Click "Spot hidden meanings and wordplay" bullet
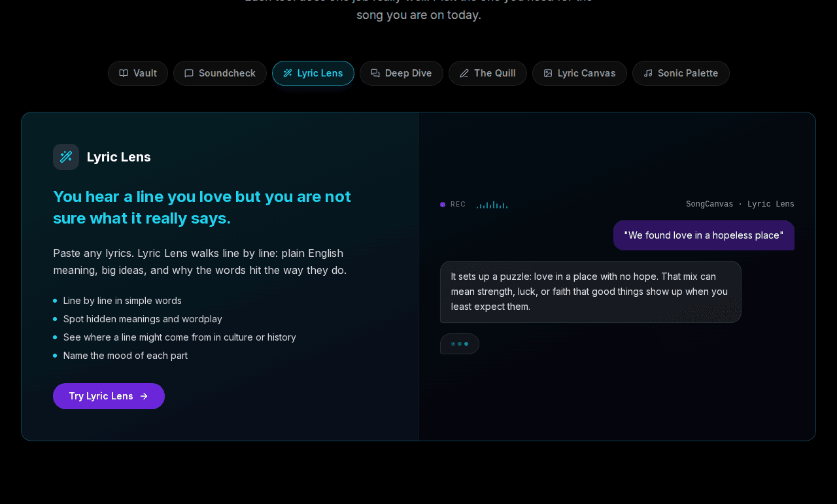The height and width of the screenshot is (504, 837). [x=143, y=319]
